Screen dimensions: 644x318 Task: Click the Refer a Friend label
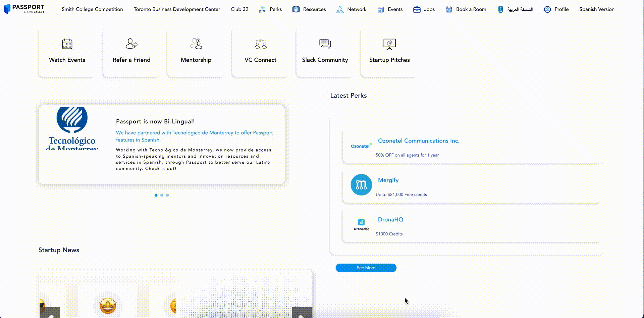[131, 60]
